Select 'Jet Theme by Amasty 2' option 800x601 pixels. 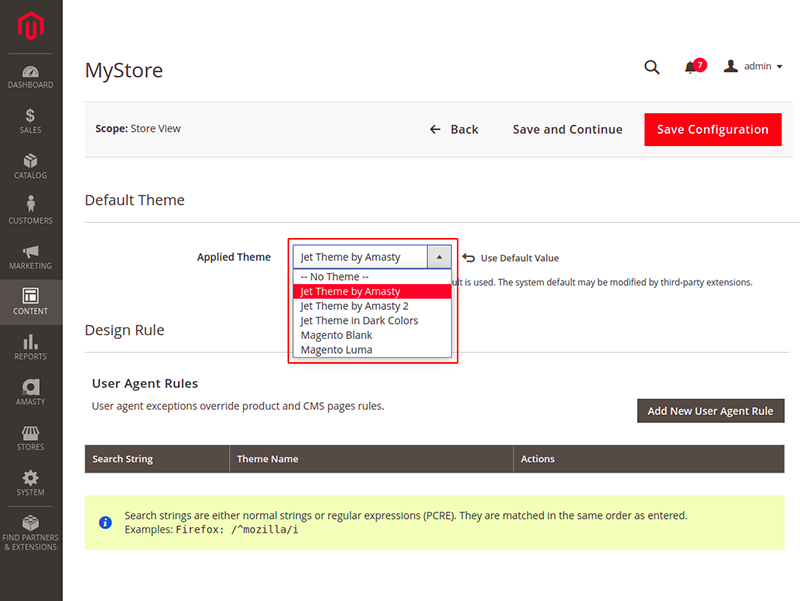pyautogui.click(x=372, y=306)
